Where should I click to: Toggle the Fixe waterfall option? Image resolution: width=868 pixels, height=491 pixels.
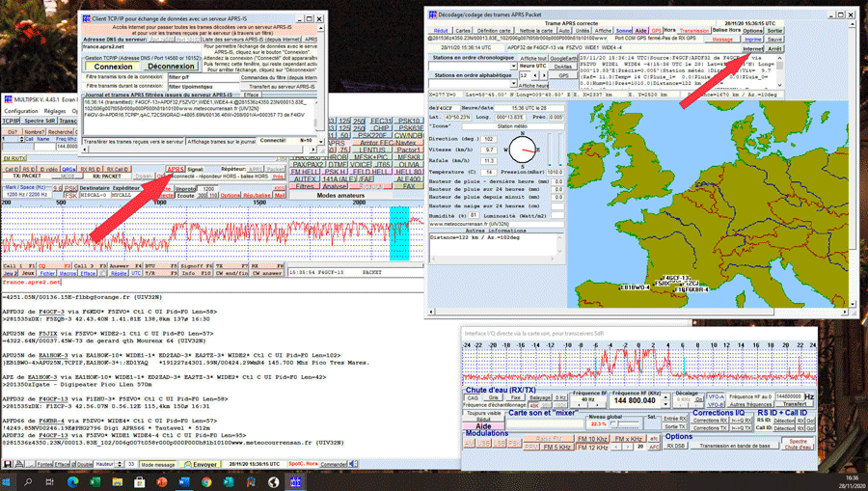515,397
